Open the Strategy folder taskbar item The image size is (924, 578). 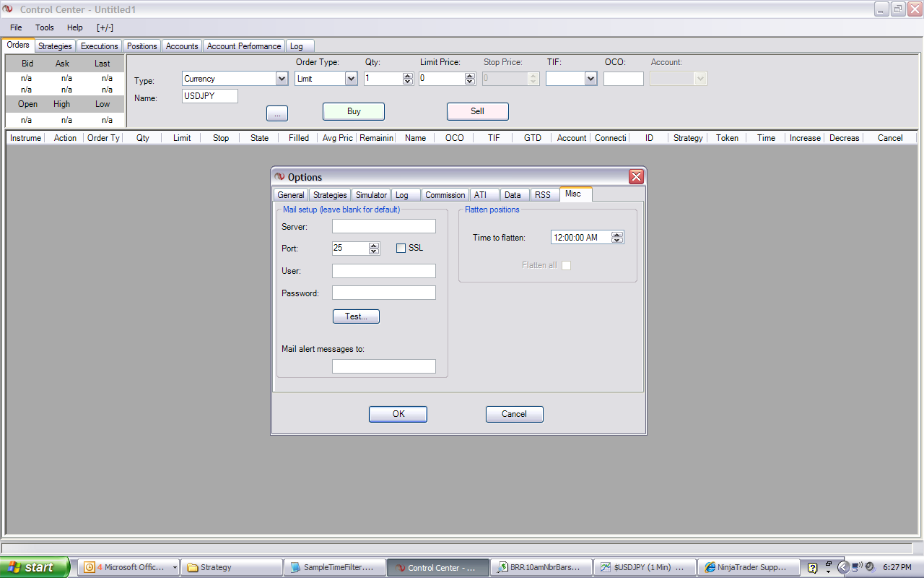(x=232, y=567)
